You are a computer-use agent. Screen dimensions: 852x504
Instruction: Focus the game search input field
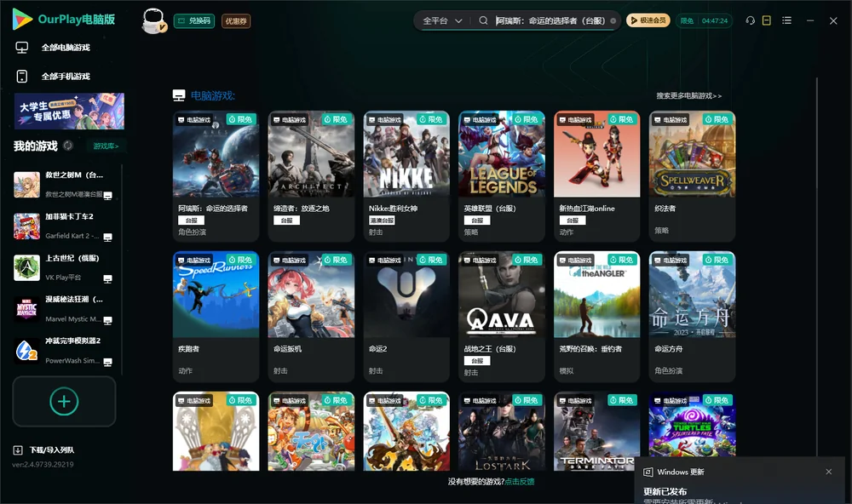[x=550, y=20]
